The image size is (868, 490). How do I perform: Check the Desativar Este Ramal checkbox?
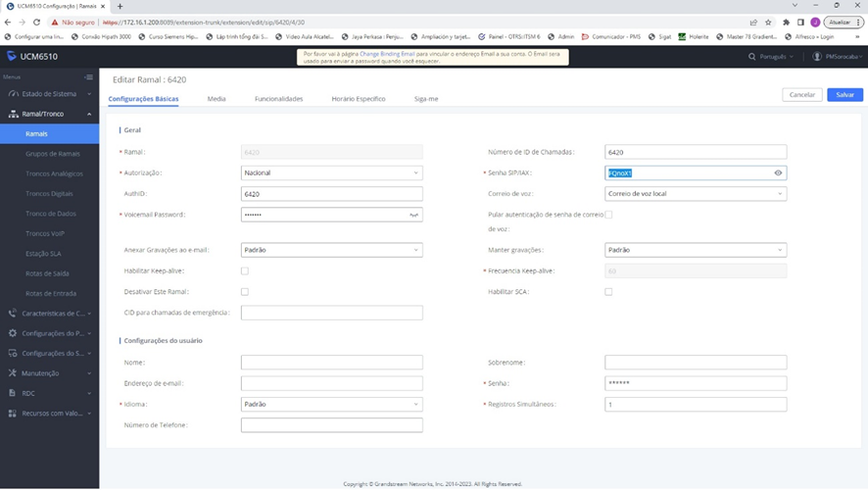pos(245,292)
